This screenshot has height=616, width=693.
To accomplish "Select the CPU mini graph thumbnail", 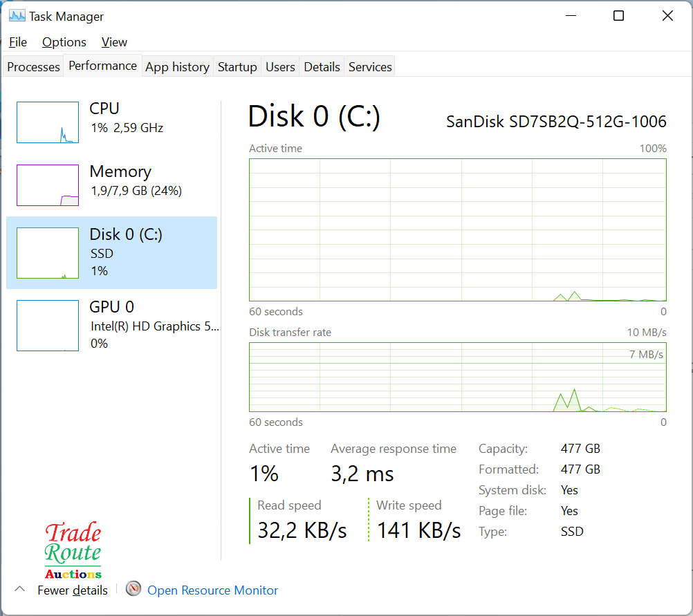I will point(48,122).
